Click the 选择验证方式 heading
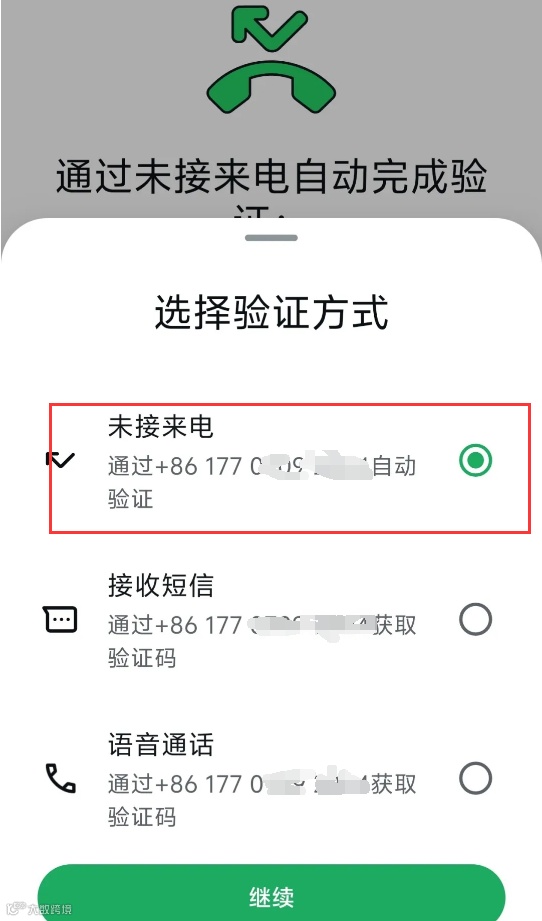Screen dimensions: 542x921 (271, 312)
